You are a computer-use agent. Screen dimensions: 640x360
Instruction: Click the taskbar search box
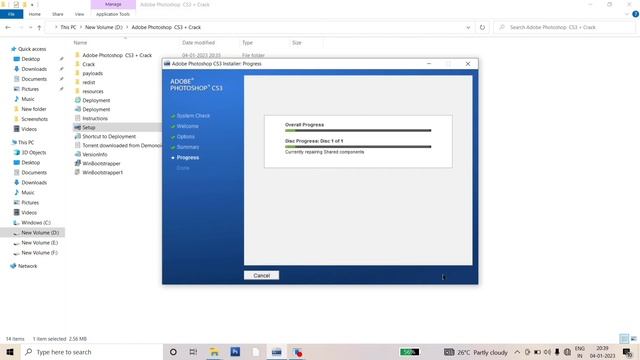(91, 352)
